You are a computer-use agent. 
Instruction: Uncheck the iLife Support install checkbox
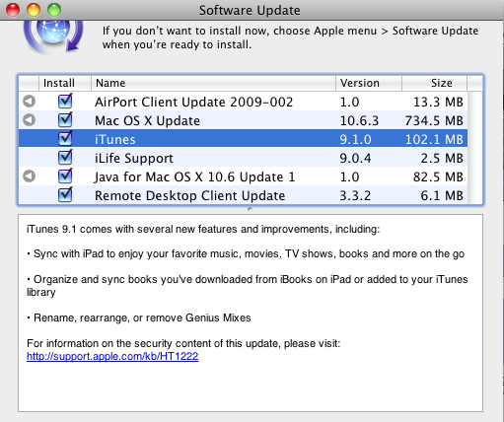point(65,157)
